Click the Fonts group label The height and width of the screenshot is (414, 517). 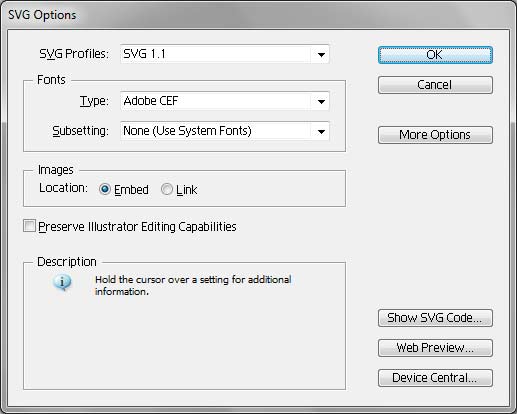tap(51, 80)
